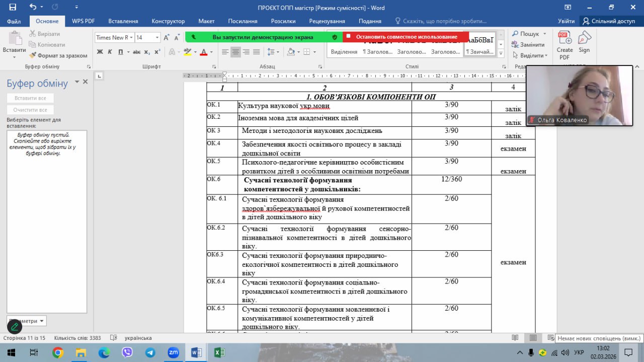Screen dimensions: 644x362
Task: Click the Замінити (Replace) button
Action: [x=528, y=44]
